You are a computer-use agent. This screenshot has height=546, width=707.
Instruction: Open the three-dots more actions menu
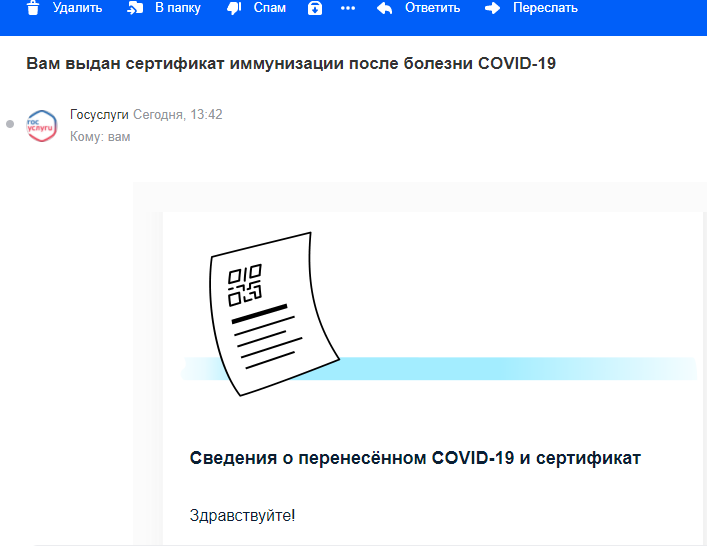coord(348,8)
